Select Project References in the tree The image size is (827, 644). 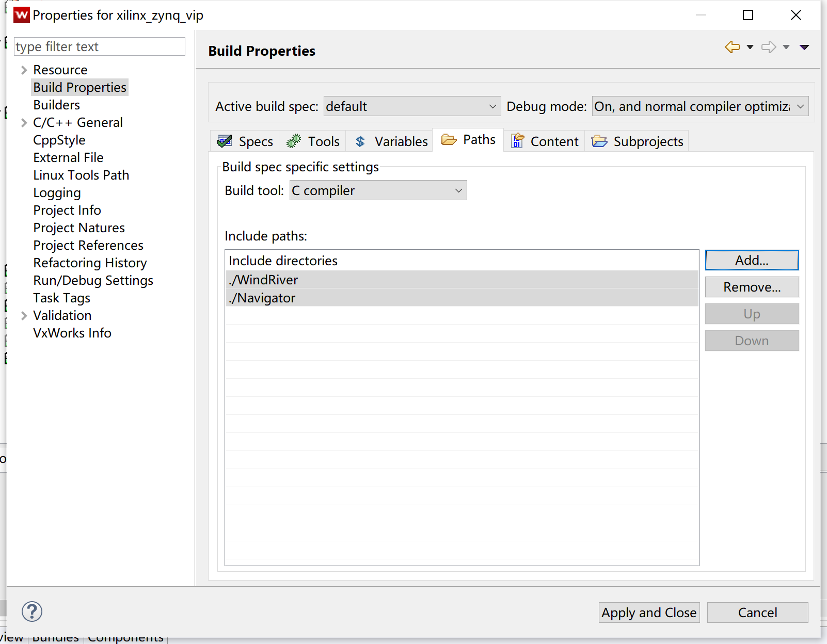[88, 246]
